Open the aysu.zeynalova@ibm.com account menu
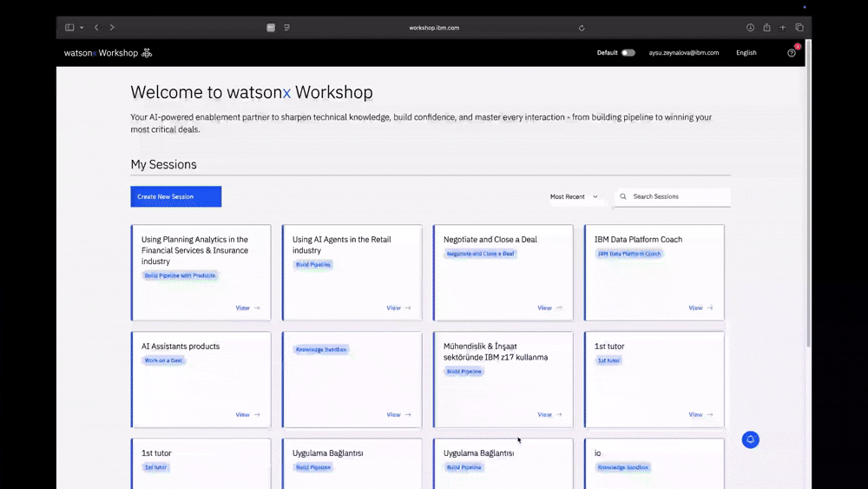This screenshot has height=489, width=868. point(684,53)
